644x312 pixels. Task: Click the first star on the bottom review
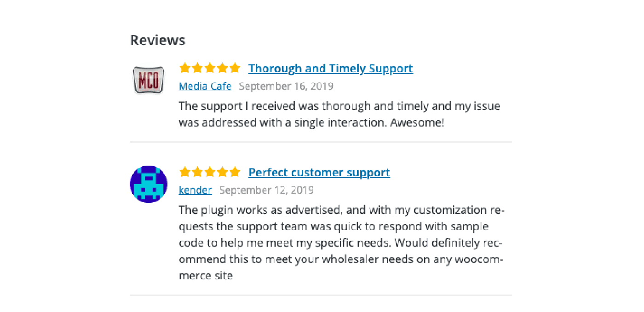point(185,172)
